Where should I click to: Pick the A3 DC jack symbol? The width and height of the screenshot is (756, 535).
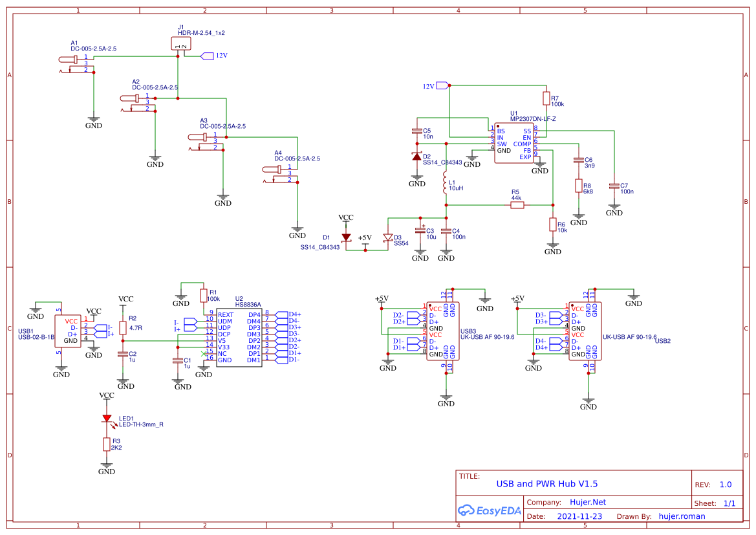click(206, 142)
